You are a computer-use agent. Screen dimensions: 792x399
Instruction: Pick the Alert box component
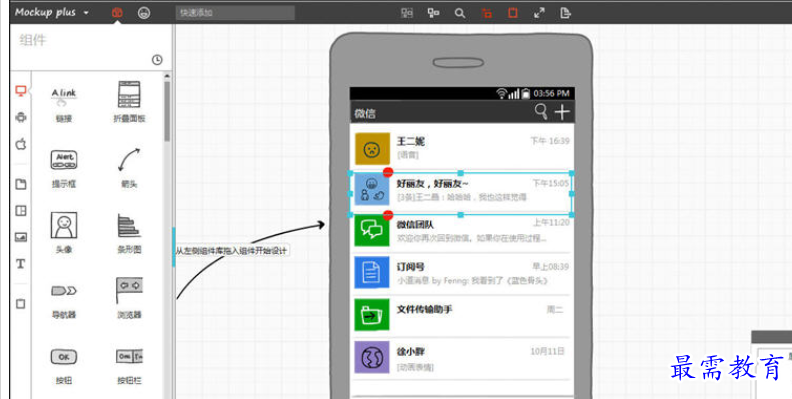coord(64,168)
